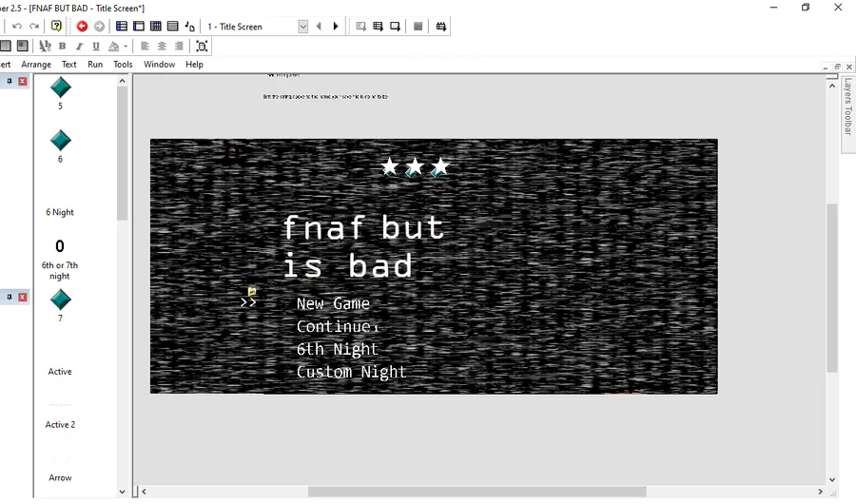
Task: Open the help contents icon
Action: click(x=56, y=27)
